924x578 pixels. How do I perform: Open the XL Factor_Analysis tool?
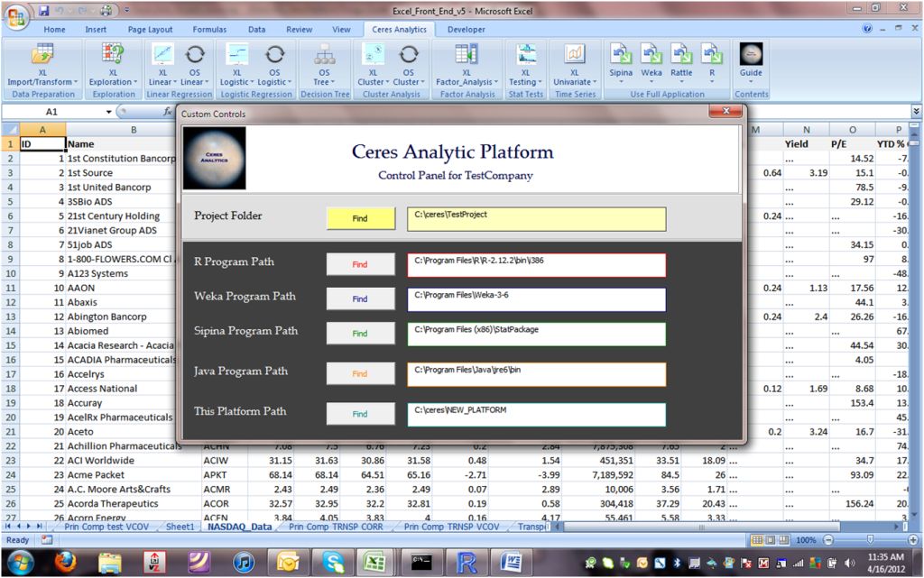pos(467,65)
